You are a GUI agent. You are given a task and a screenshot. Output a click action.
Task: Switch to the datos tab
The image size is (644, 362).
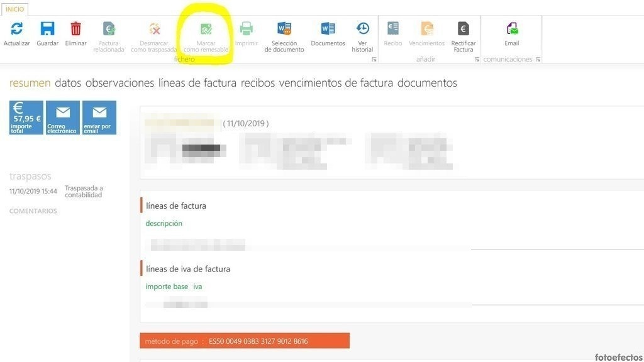pos(68,83)
